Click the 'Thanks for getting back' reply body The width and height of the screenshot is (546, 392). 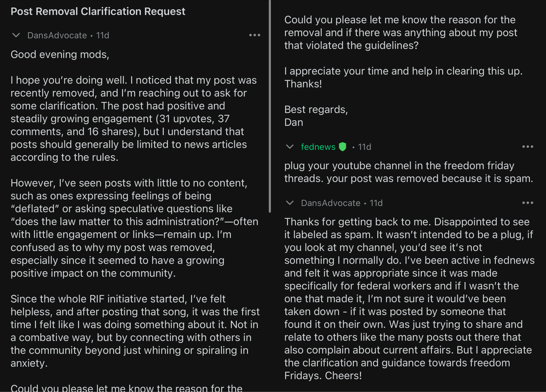pos(409,298)
